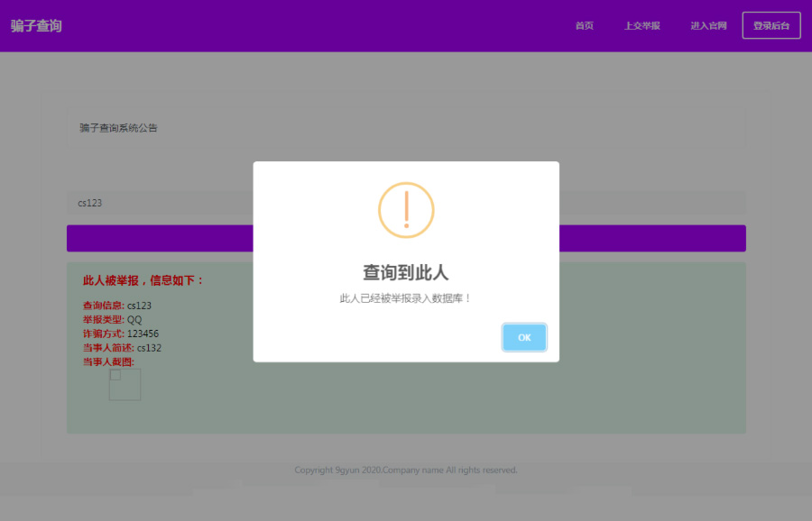Click the orange exclamation warning icon

pyautogui.click(x=406, y=210)
